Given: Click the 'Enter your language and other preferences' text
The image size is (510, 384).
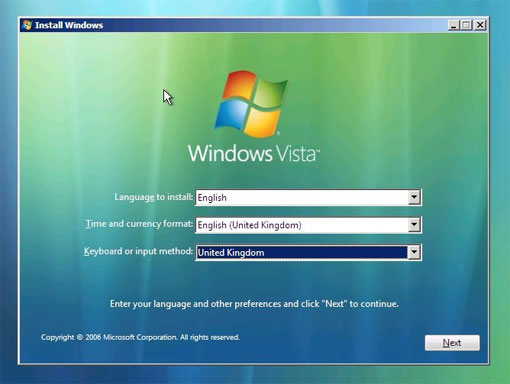Looking at the screenshot, I should tap(254, 304).
